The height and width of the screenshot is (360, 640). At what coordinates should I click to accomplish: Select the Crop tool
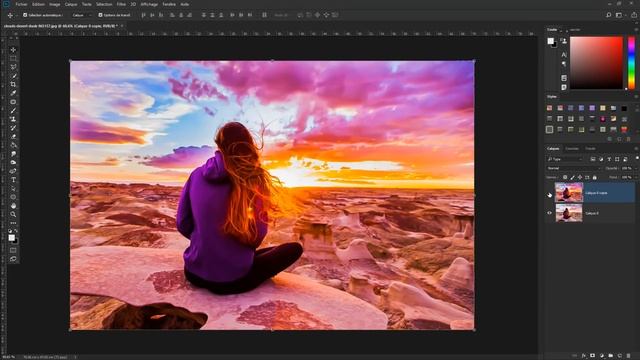13,84
